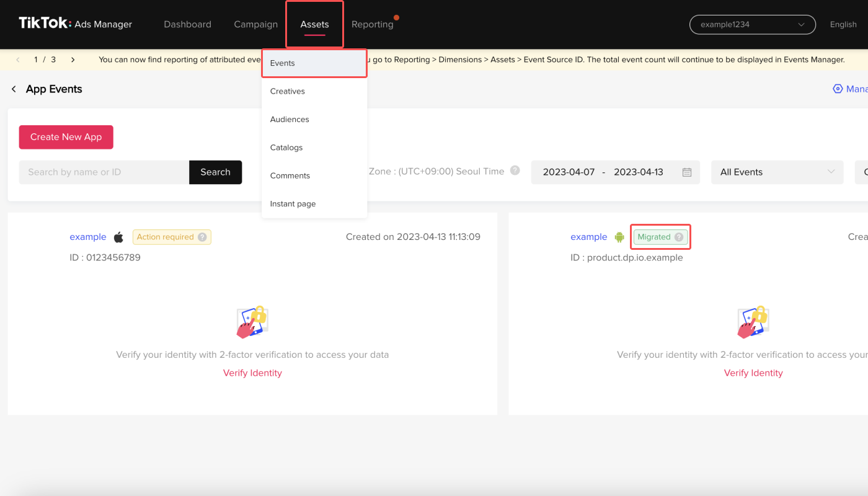Open the Campaign tab
This screenshot has width=868, height=496.
255,24
